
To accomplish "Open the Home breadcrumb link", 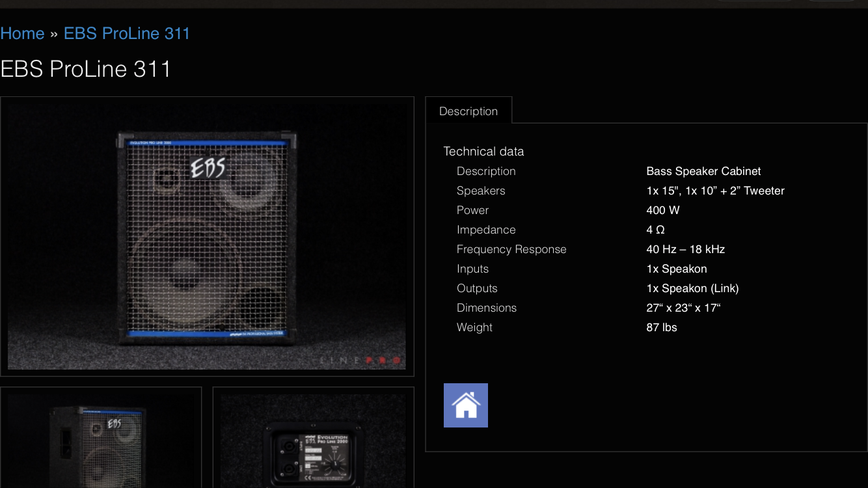I will tap(22, 33).
